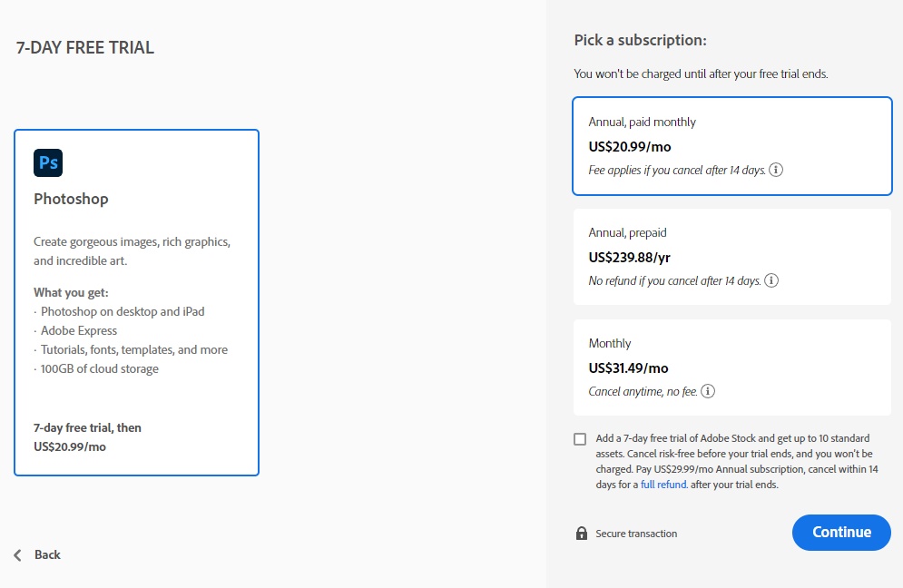Viewport: 903px width, 588px height.
Task: Show info icon beside No refund notice
Action: pos(771,280)
